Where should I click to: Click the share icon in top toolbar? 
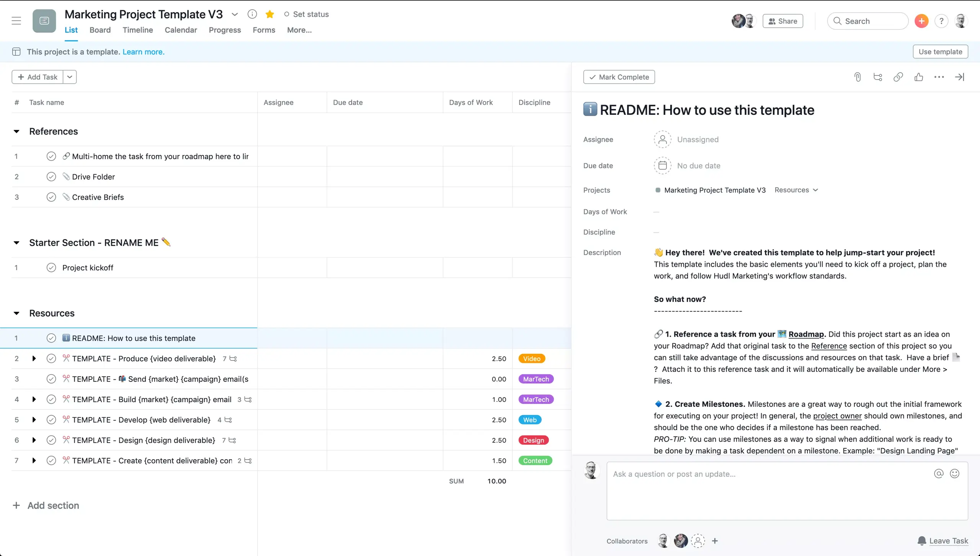click(783, 20)
